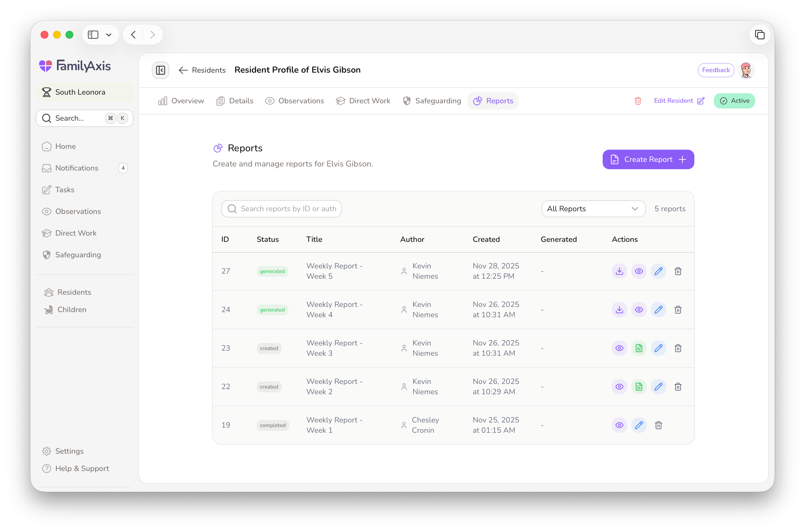Open user avatar in top right
This screenshot has width=805, height=532.
click(x=746, y=70)
